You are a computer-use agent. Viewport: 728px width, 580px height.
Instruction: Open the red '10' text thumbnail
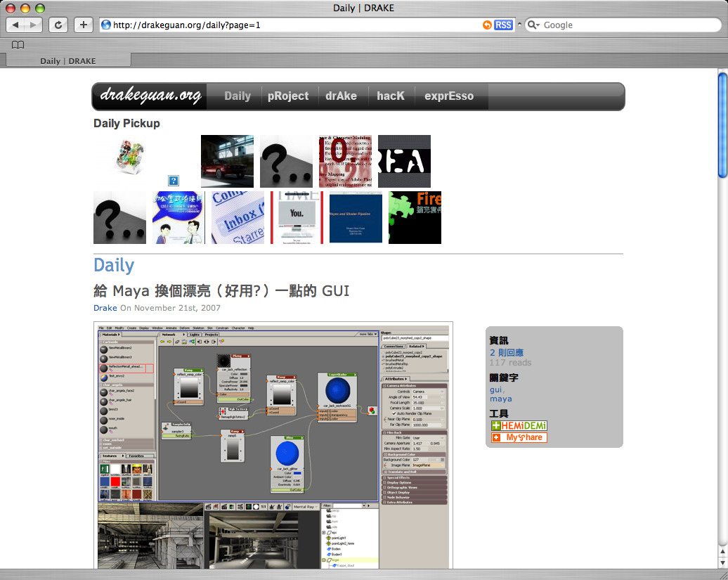tap(346, 161)
